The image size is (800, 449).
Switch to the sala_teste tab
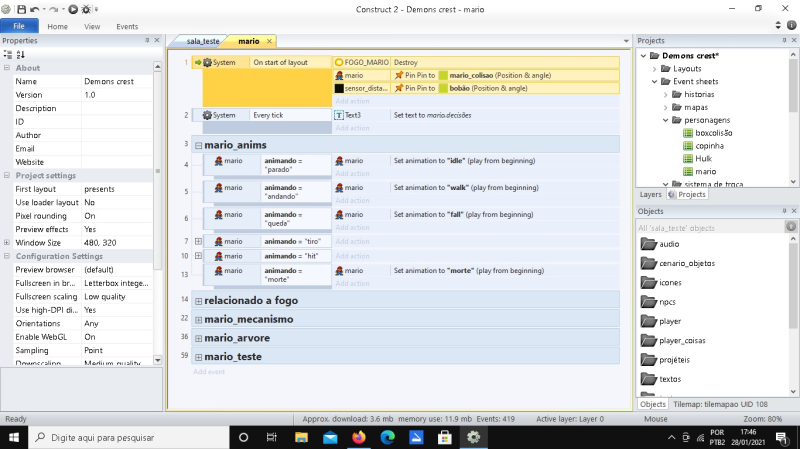click(203, 41)
